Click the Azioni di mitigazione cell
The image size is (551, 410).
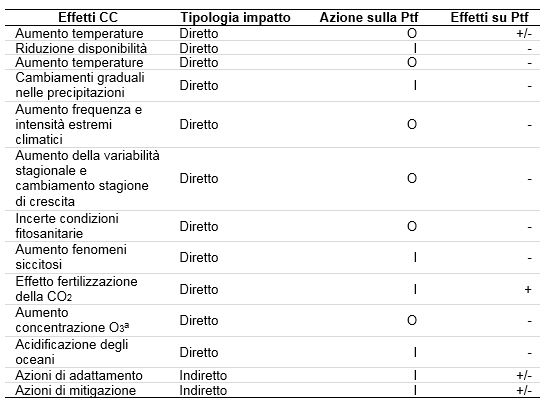click(x=76, y=390)
